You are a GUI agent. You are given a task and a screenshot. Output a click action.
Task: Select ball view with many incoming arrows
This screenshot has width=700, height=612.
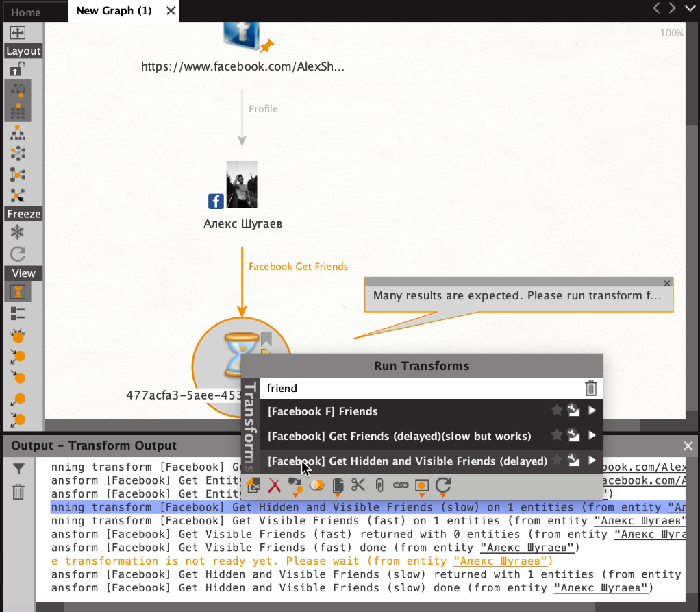(18, 336)
